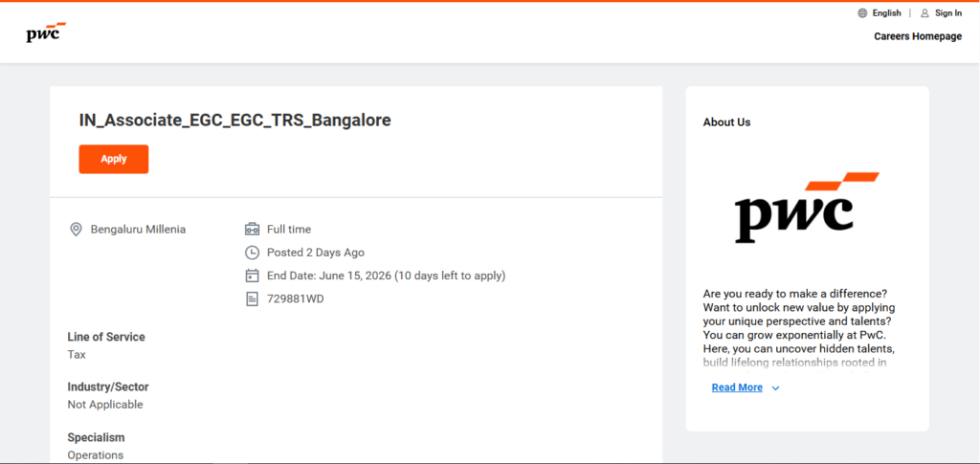Screen dimensions: 980x464
Task: Click the Sign In link
Action: click(948, 13)
